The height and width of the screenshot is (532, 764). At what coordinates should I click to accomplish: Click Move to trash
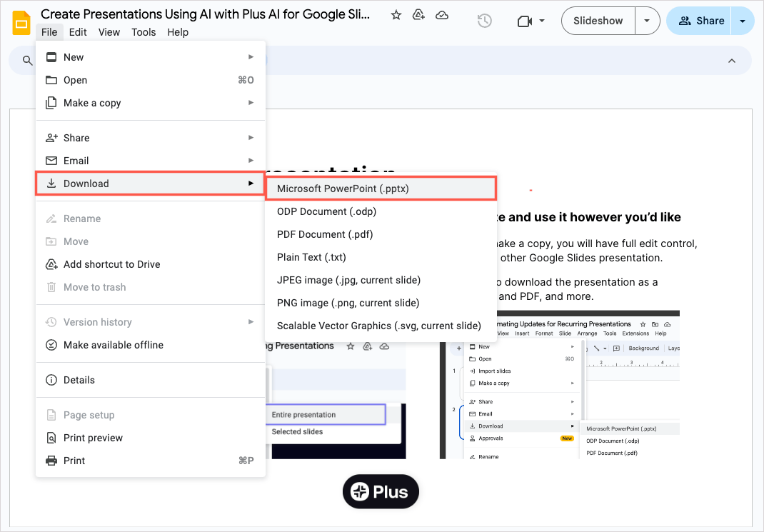pos(151,287)
